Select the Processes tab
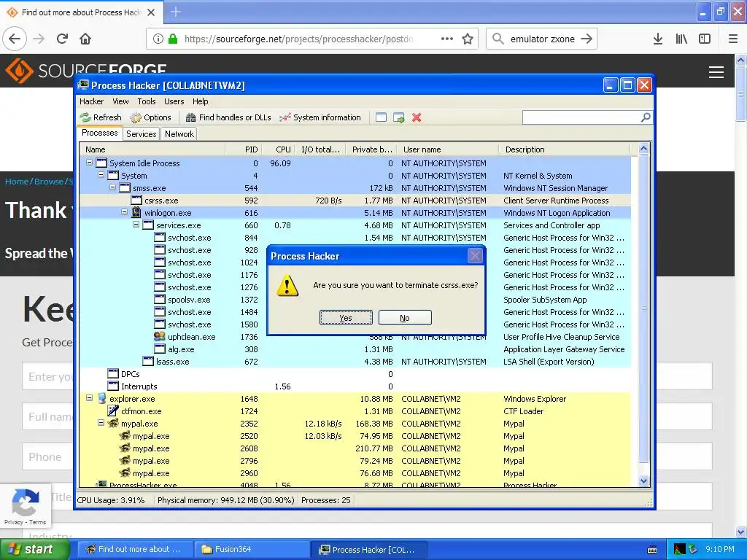This screenshot has height=560, width=747. (x=99, y=133)
